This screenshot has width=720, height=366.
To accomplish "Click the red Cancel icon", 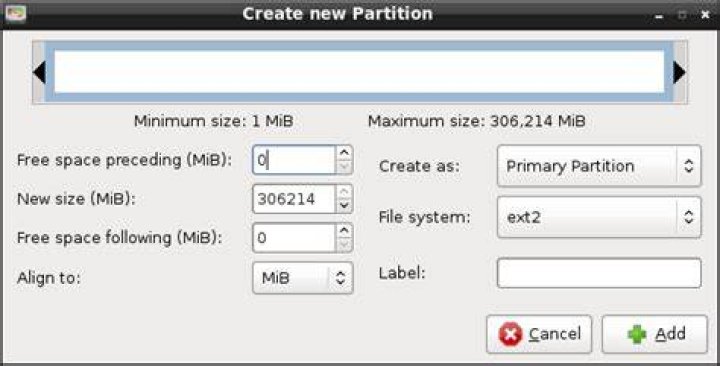I will [510, 334].
